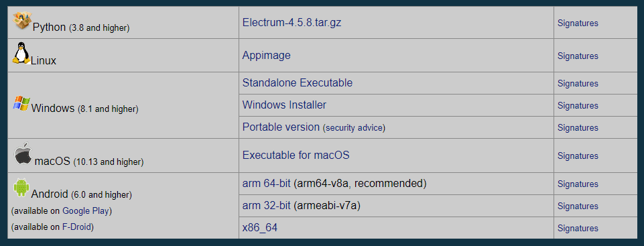Download the Portable version for Windows
Screen dimensions: 644x246
pyautogui.click(x=281, y=127)
